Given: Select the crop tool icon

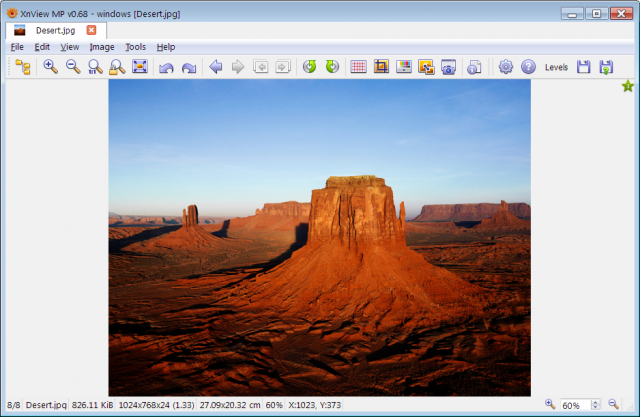Looking at the screenshot, I should [381, 67].
